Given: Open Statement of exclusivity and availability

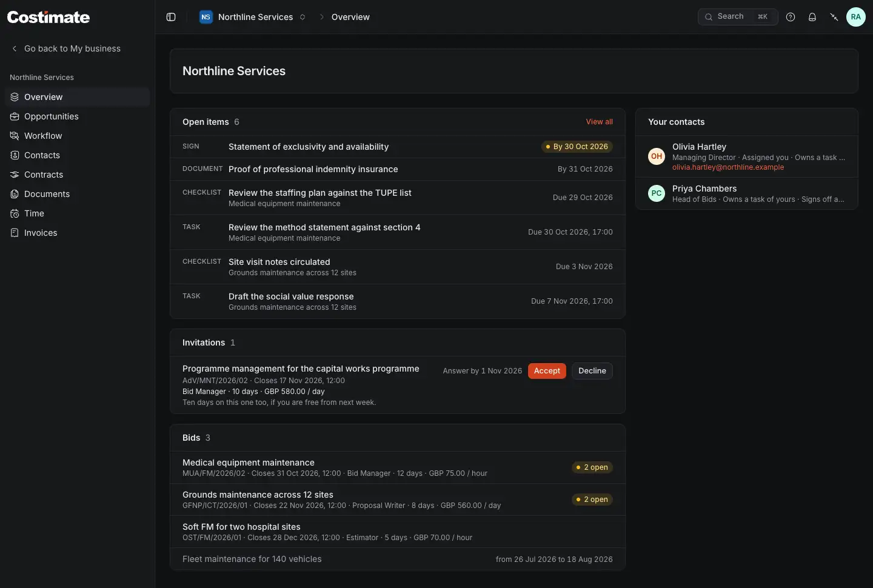Looking at the screenshot, I should [398, 147].
